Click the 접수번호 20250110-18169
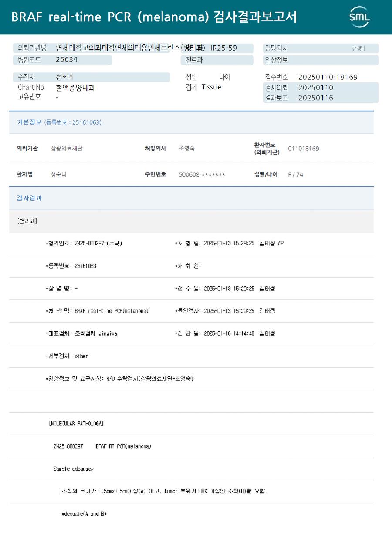This screenshot has height=554, width=392. coord(328,77)
